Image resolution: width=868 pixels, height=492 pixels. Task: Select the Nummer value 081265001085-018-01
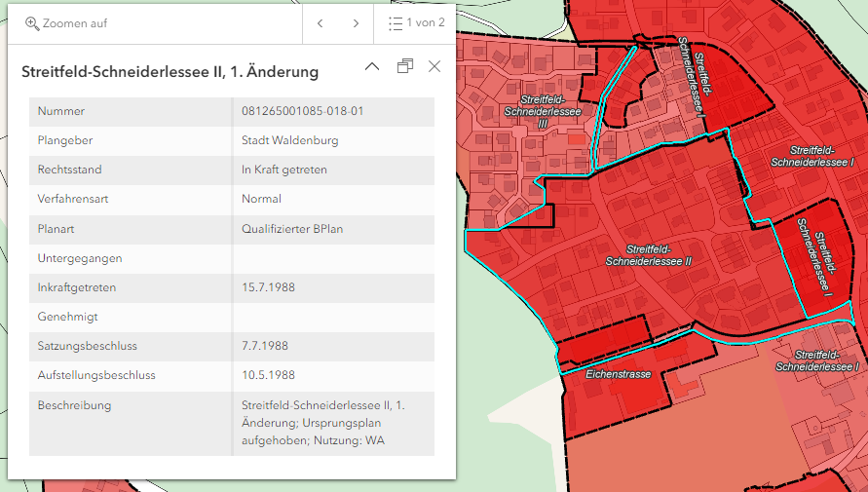[302, 111]
